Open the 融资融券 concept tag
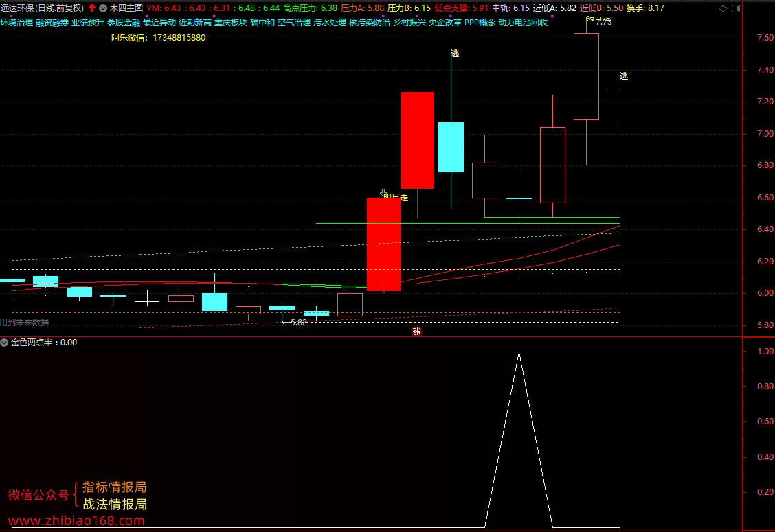This screenshot has width=775, height=532. 52,23
